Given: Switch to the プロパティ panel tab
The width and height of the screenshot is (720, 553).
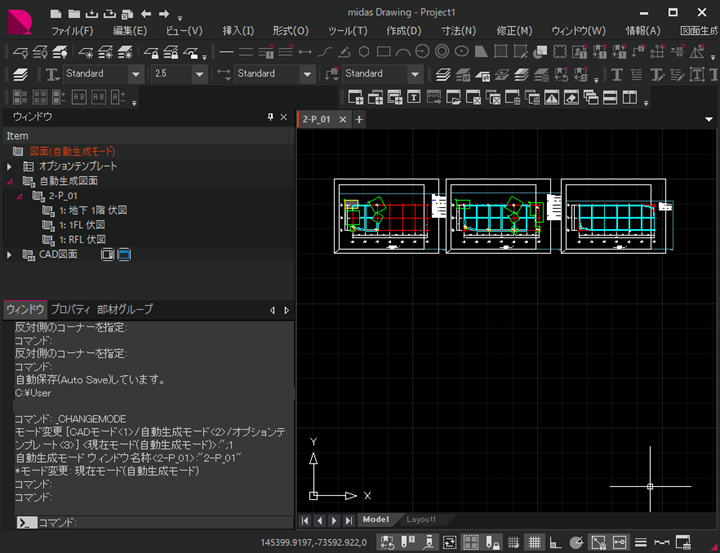Looking at the screenshot, I should tap(70, 310).
